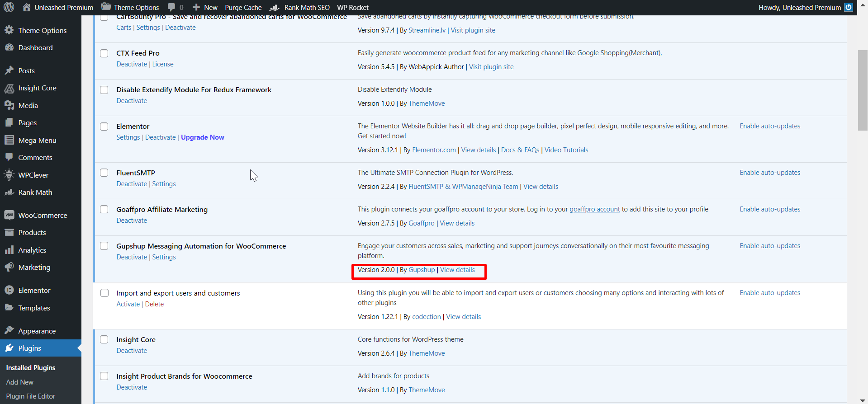Image resolution: width=868 pixels, height=404 pixels.
Task: Click the scrollbar down arrow at bottom right
Action: 863,399
